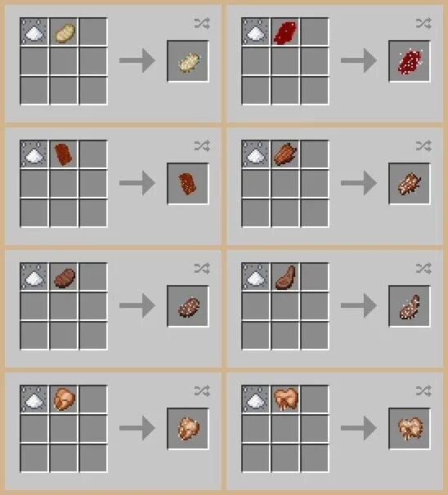
Task: Click the cooked chicken ingredient
Action: (64, 399)
